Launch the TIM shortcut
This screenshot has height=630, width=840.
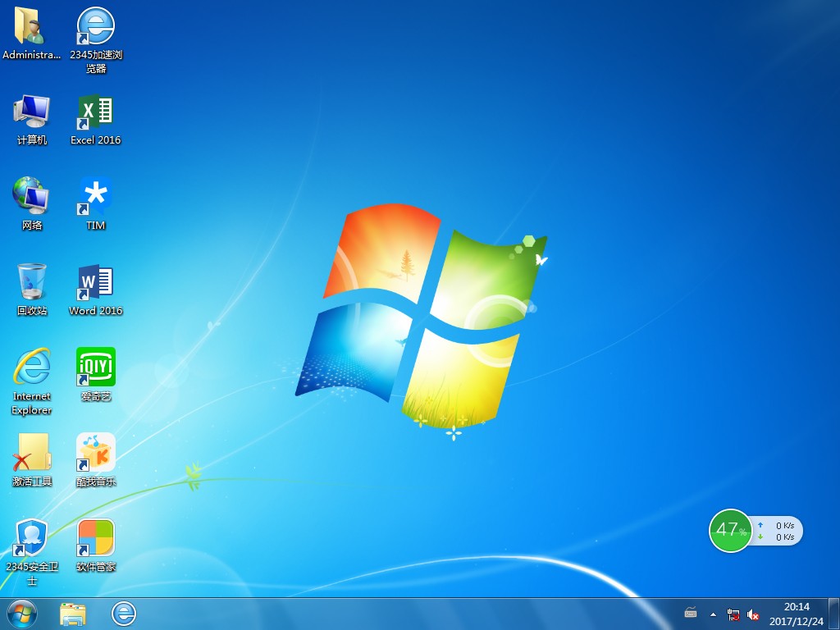(x=96, y=204)
